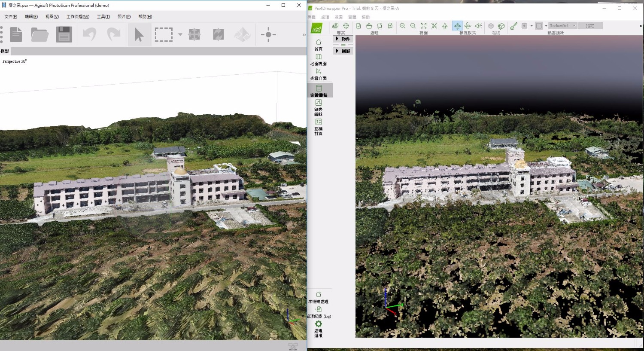
Task: Open 指標計算 index calculator in Pix4D sidebar
Action: 318,127
